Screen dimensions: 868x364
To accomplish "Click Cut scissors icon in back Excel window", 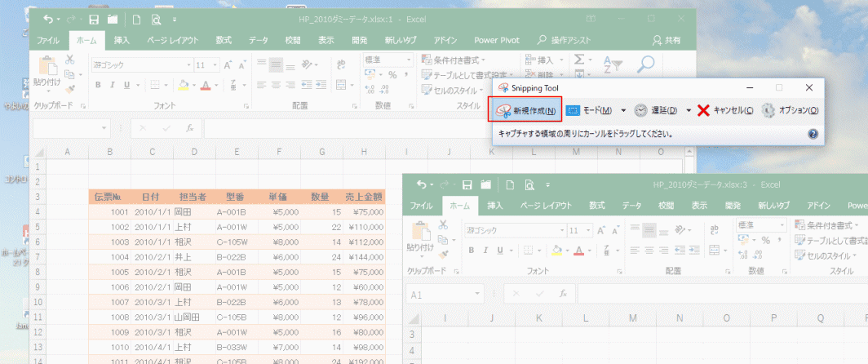I will (70, 60).
